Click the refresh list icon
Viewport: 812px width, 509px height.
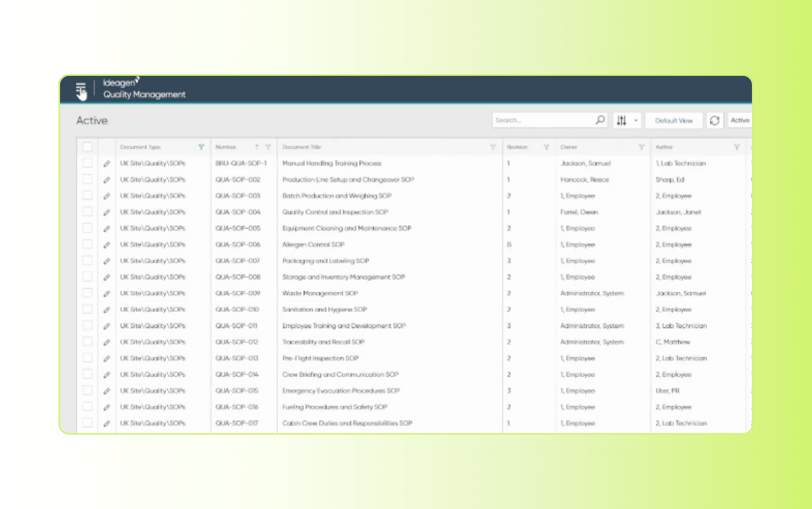(x=714, y=121)
